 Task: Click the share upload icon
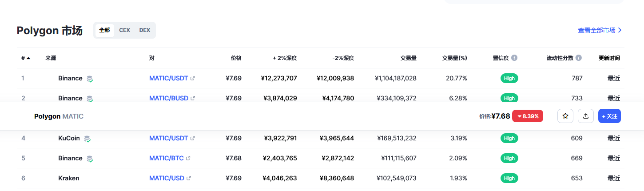586,116
